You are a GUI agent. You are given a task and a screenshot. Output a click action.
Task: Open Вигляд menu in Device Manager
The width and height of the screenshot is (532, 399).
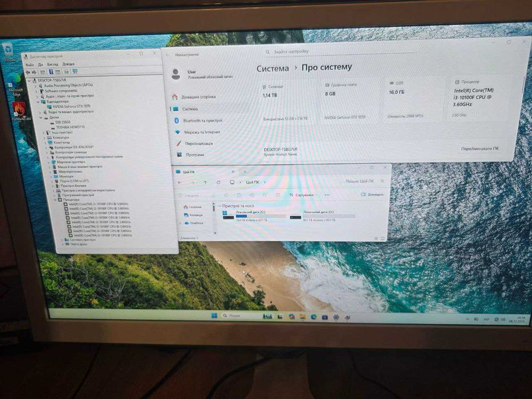[x=52, y=64]
